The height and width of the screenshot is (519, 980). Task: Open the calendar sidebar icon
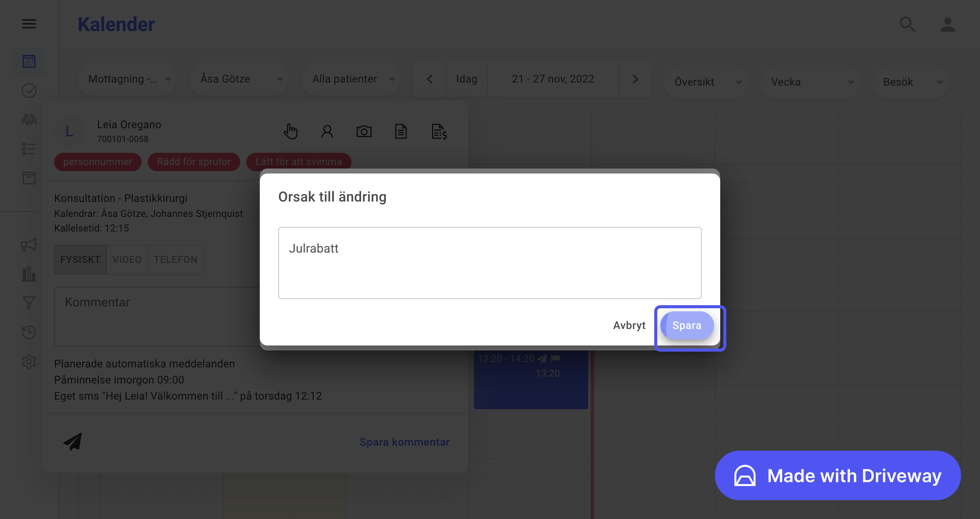tap(29, 61)
